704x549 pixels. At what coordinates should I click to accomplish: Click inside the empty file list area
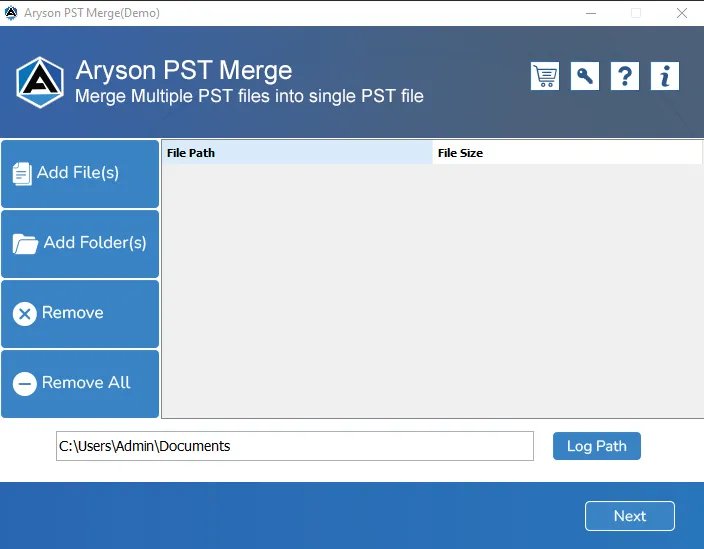(x=431, y=290)
